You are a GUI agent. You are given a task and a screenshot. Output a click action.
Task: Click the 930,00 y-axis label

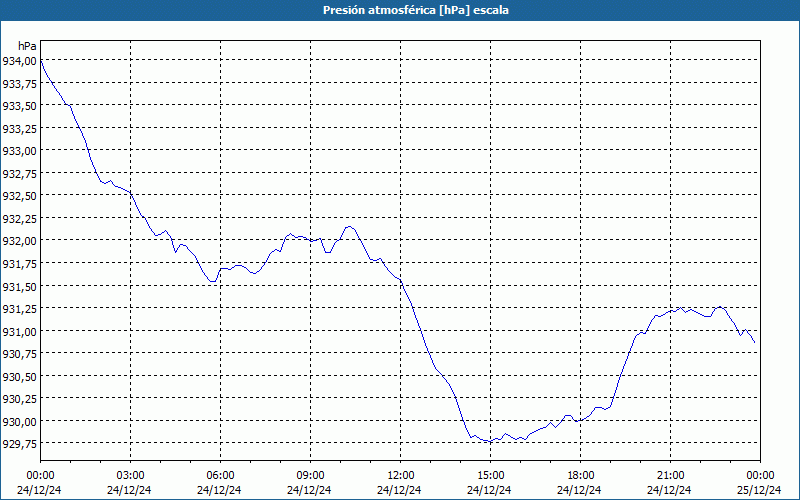pyautogui.click(x=20, y=421)
